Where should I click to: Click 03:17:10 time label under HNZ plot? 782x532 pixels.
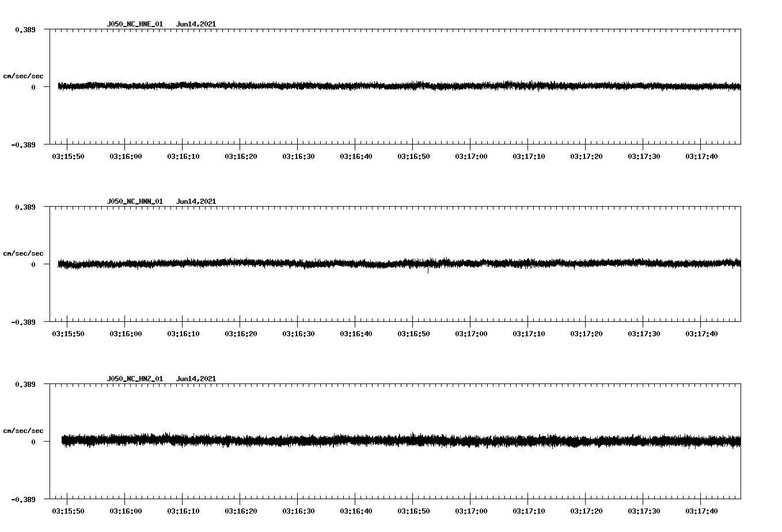pyautogui.click(x=529, y=511)
